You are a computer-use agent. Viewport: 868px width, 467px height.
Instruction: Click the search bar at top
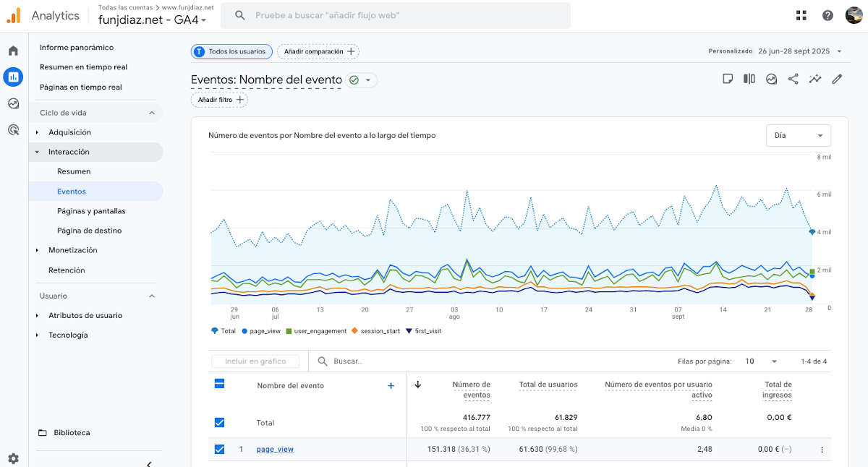coord(395,15)
